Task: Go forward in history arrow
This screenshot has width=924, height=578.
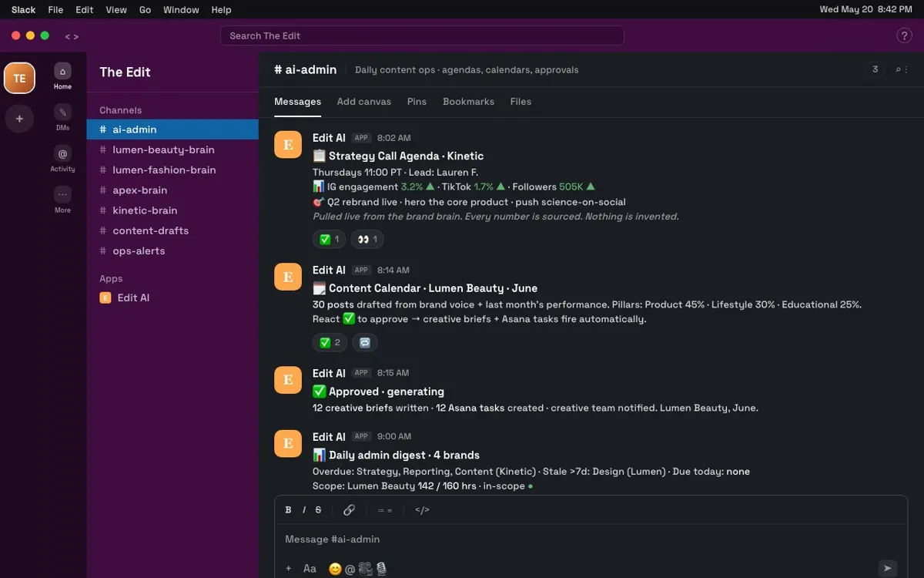Action: 75,36
